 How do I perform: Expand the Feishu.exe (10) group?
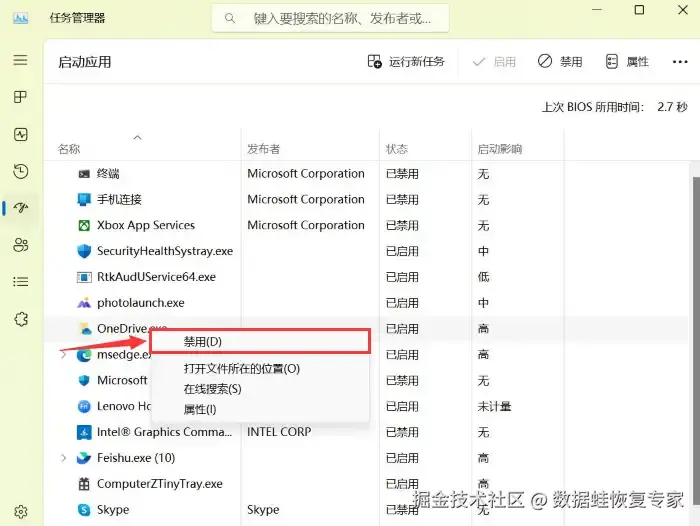[x=63, y=458]
